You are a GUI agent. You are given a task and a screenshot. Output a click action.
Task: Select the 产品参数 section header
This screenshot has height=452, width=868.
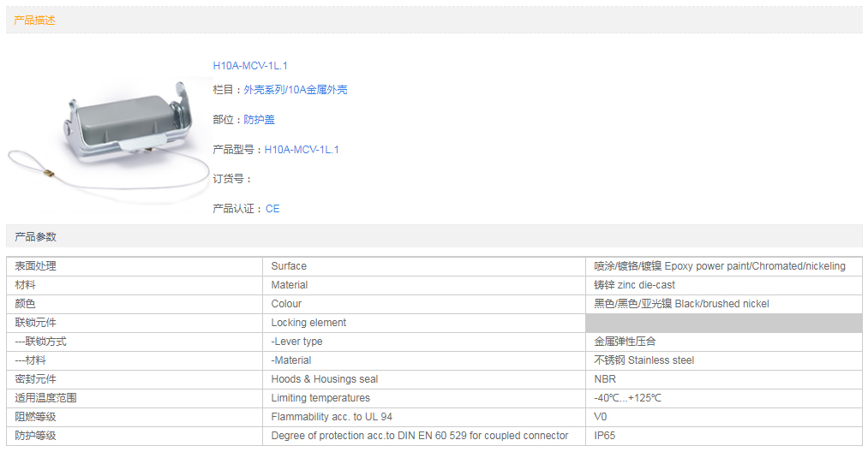(34, 236)
